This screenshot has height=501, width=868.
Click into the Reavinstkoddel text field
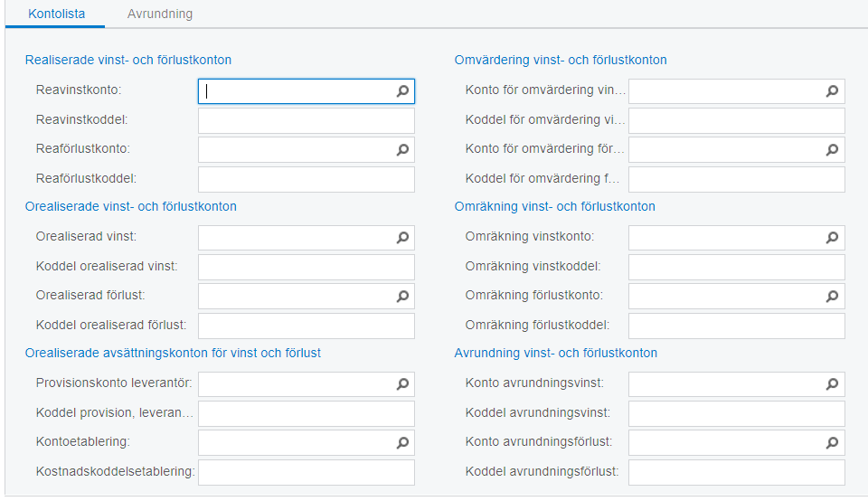pos(306,120)
